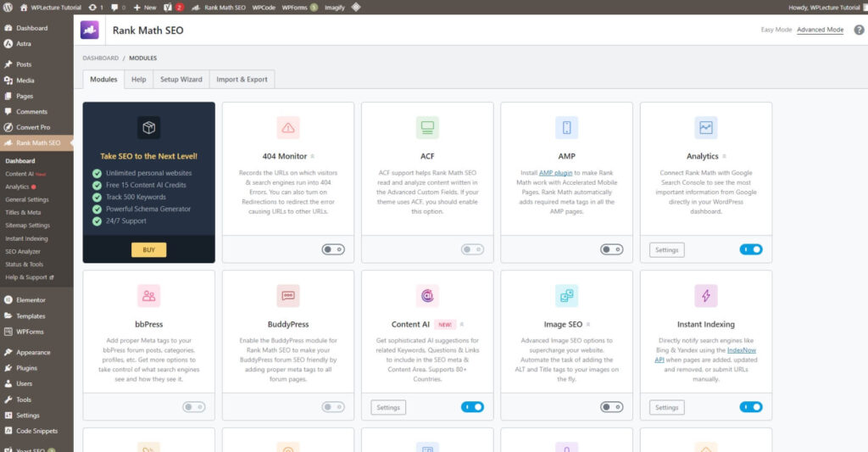This screenshot has height=452, width=868.
Task: Click the updates icon in admin bar
Action: point(92,7)
